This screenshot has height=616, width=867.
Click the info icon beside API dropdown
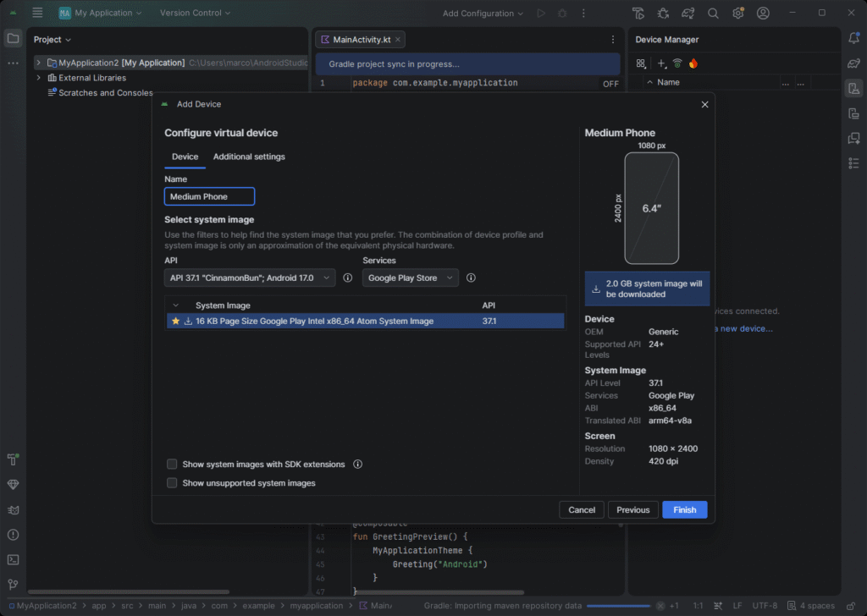(x=347, y=278)
